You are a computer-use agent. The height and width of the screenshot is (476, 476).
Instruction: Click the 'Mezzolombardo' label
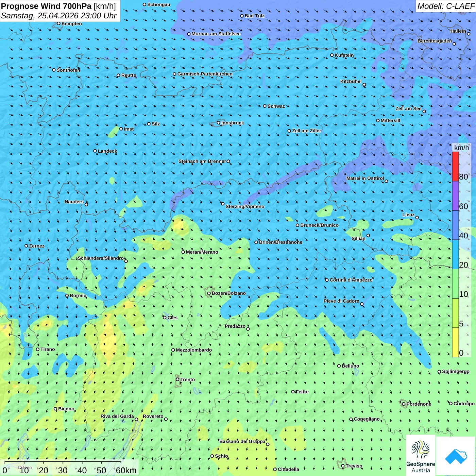(194, 350)
